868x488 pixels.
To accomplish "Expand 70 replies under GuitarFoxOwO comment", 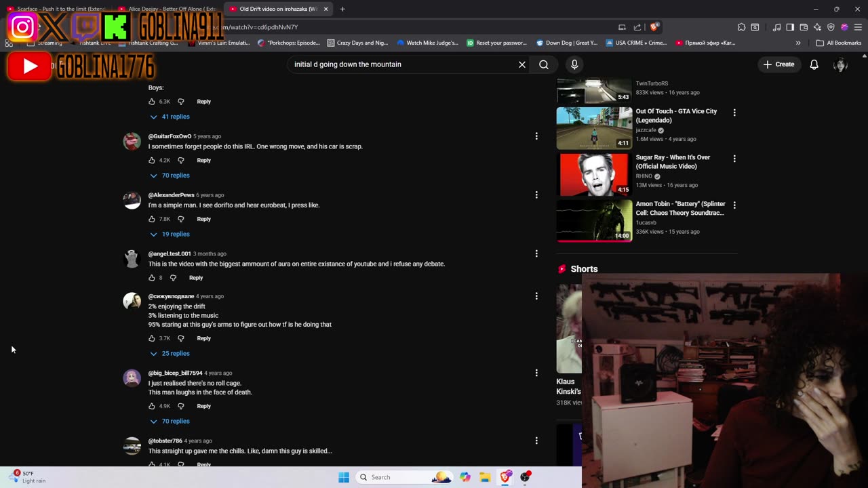I will [170, 176].
